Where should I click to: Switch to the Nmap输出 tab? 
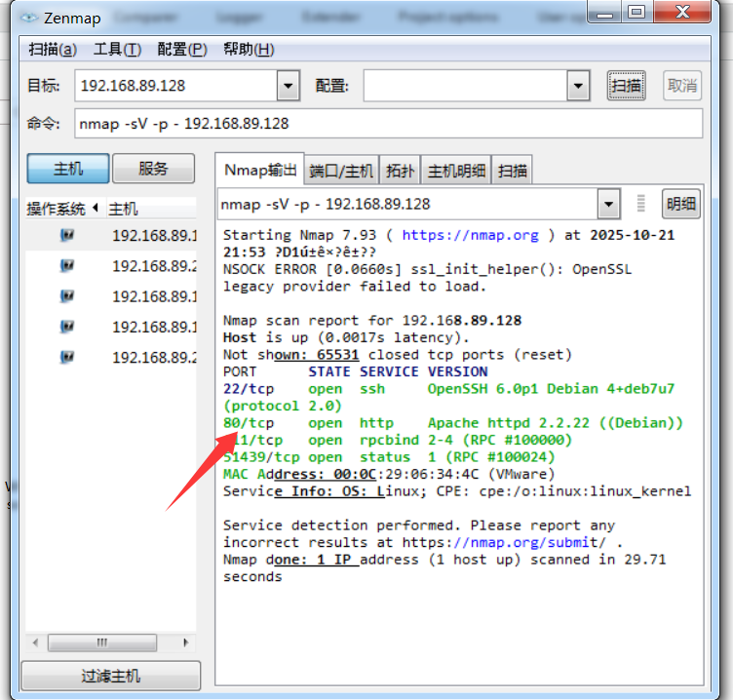260,170
